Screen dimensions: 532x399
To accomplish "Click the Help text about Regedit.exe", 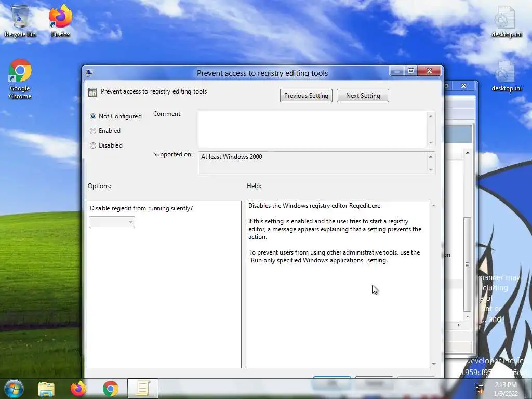I will point(315,206).
